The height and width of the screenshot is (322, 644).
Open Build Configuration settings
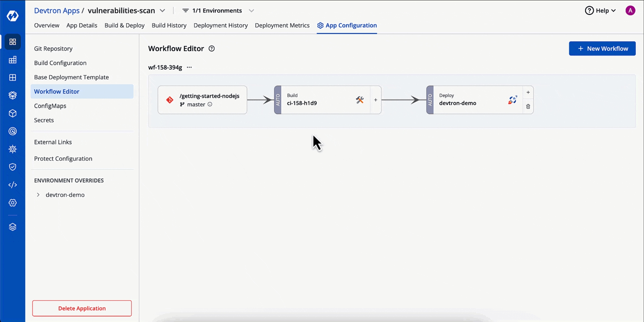[60, 63]
